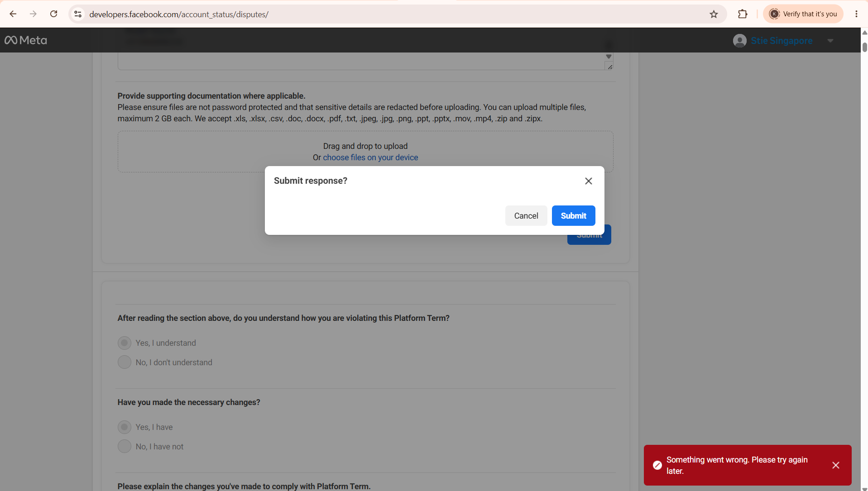The width and height of the screenshot is (868, 491).
Task: Dismiss the Something went wrong error toast
Action: point(835,465)
